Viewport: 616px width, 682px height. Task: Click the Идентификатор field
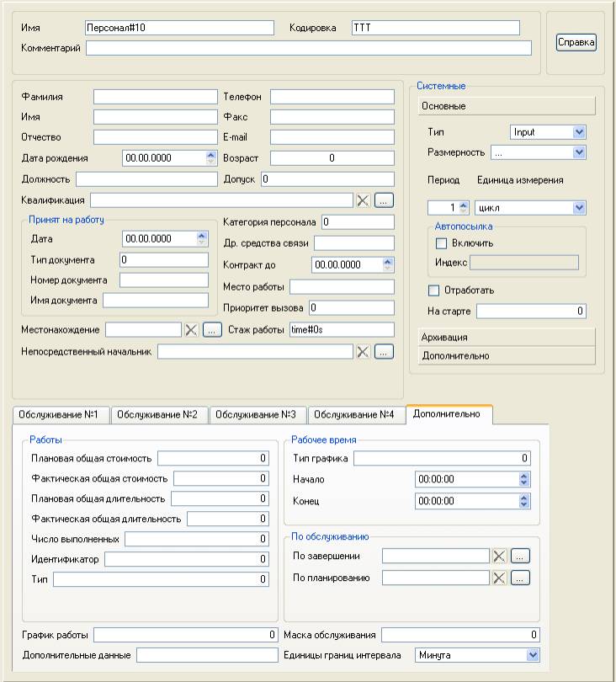187,559
